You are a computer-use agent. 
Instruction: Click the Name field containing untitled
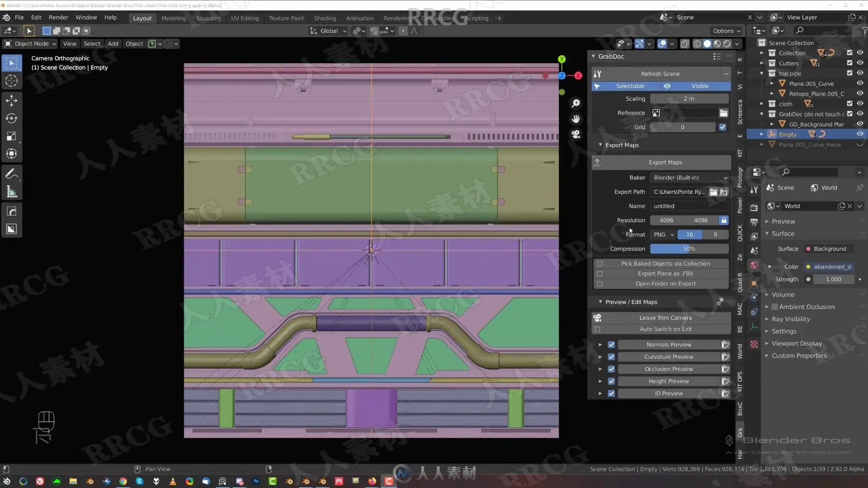point(689,206)
